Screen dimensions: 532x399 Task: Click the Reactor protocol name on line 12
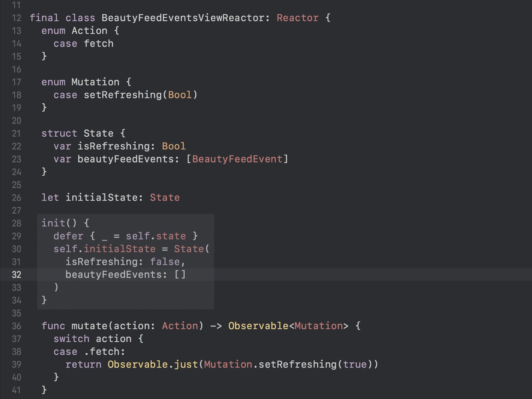pos(297,18)
